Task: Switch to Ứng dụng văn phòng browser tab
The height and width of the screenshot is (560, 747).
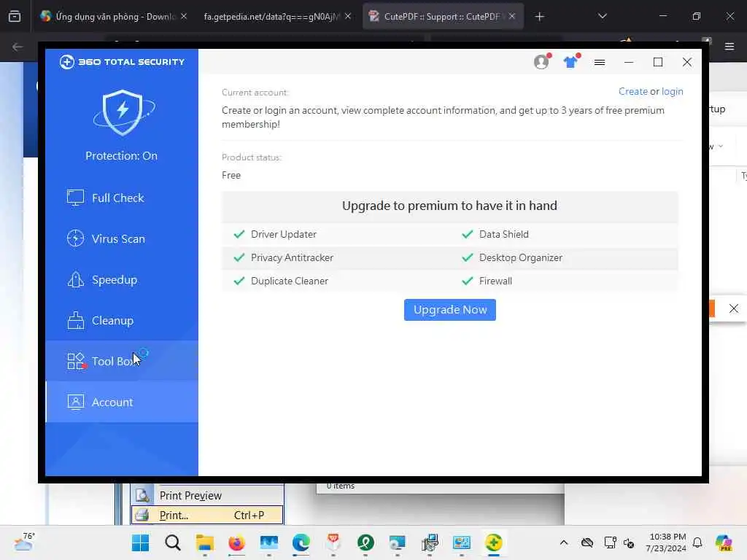Action: [113, 17]
